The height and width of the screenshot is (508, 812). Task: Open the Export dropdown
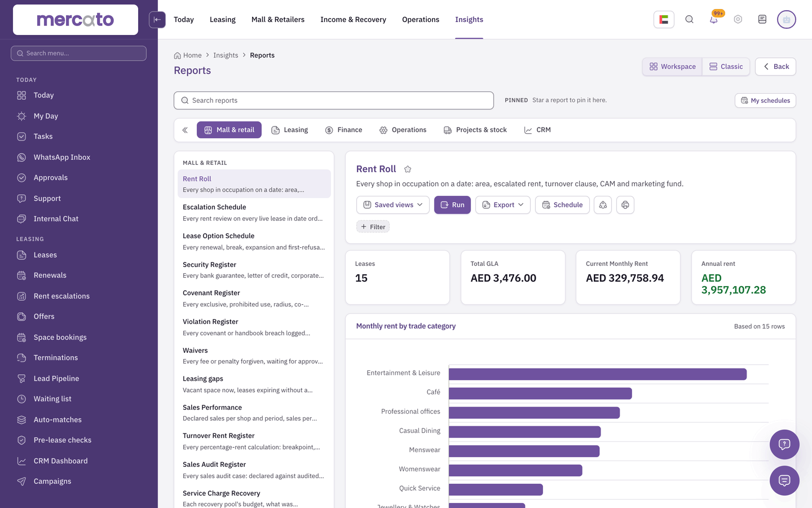pyautogui.click(x=503, y=205)
